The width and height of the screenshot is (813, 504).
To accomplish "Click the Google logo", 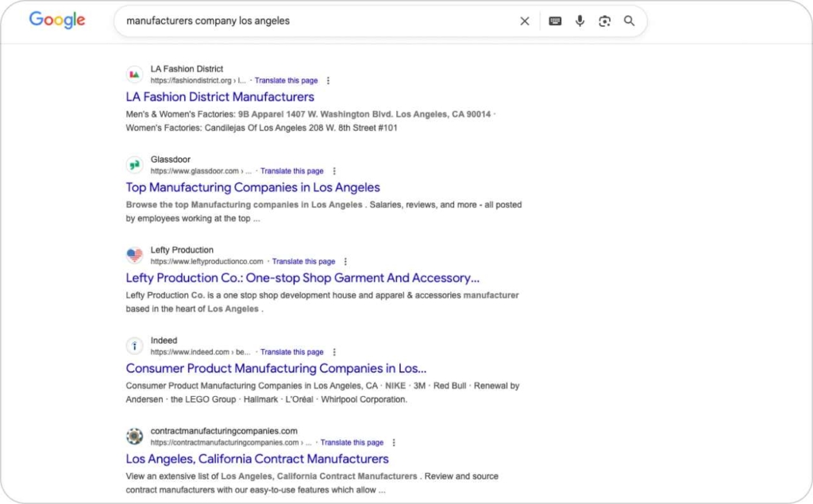I will (x=56, y=21).
